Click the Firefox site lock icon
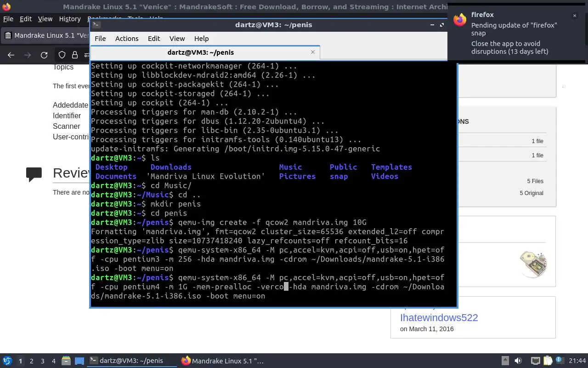 pyautogui.click(x=75, y=55)
